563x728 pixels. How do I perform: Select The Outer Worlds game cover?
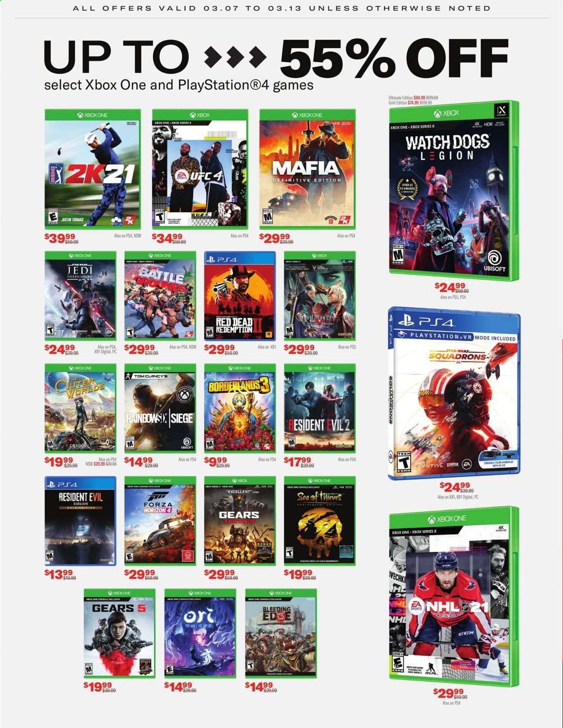(81, 409)
